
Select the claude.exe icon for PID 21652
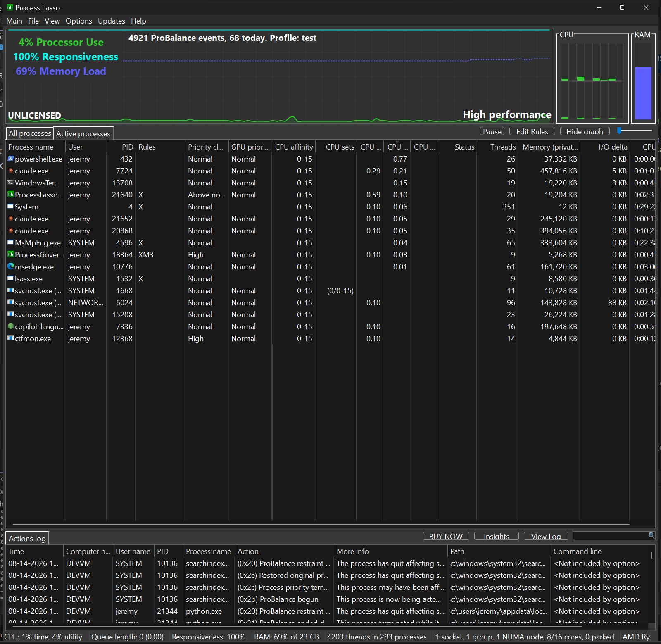pyautogui.click(x=11, y=219)
